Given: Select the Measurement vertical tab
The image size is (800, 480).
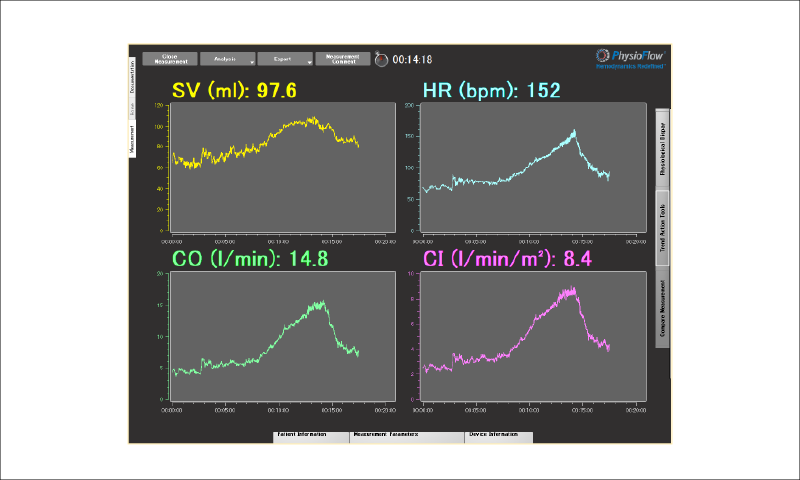Looking at the screenshot, I should coord(133,139).
